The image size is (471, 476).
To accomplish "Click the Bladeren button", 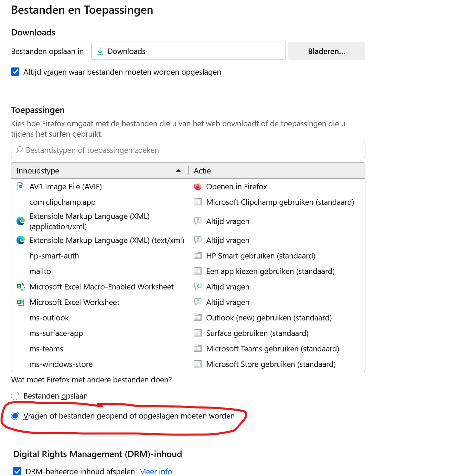I will pyautogui.click(x=326, y=51).
